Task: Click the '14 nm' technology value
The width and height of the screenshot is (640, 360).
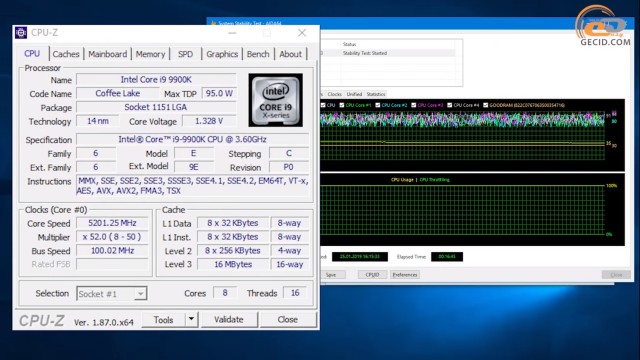Action: click(x=98, y=121)
